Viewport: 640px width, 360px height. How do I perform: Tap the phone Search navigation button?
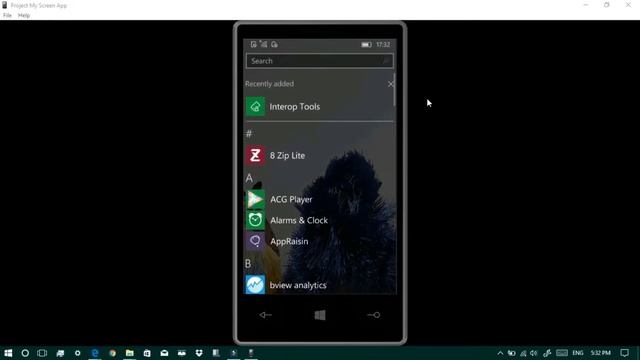pyautogui.click(x=373, y=315)
